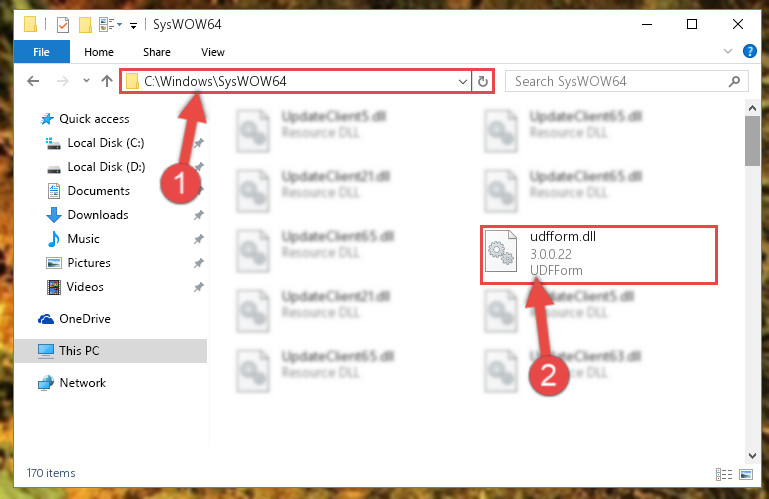Open the Customize Quick Access Toolbar dropdown
769x499 pixels.
133,25
